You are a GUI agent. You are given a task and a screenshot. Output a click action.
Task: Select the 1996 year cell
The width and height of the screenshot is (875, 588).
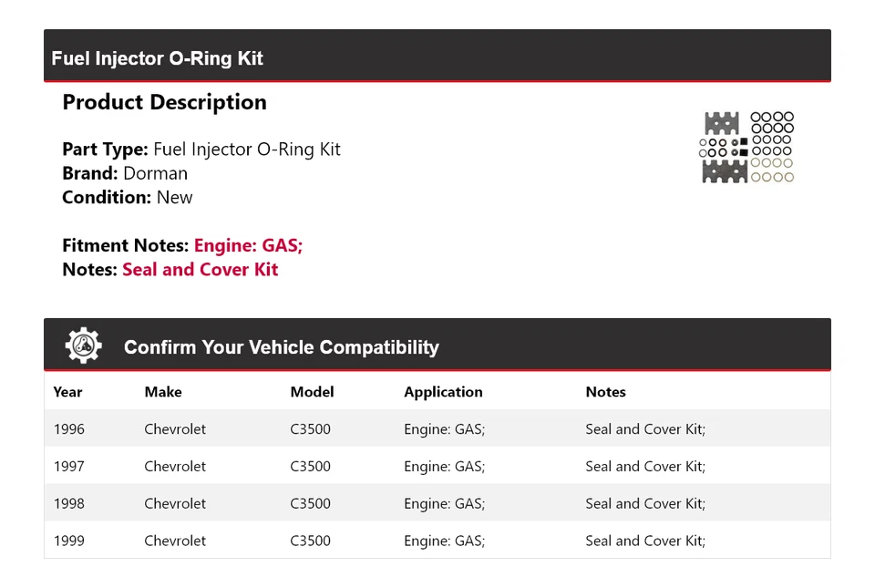[68, 429]
